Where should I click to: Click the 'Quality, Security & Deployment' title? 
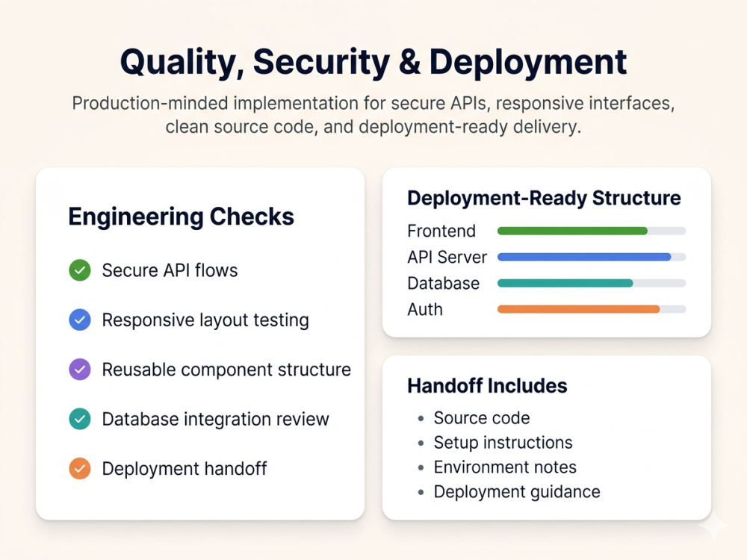coord(373,62)
